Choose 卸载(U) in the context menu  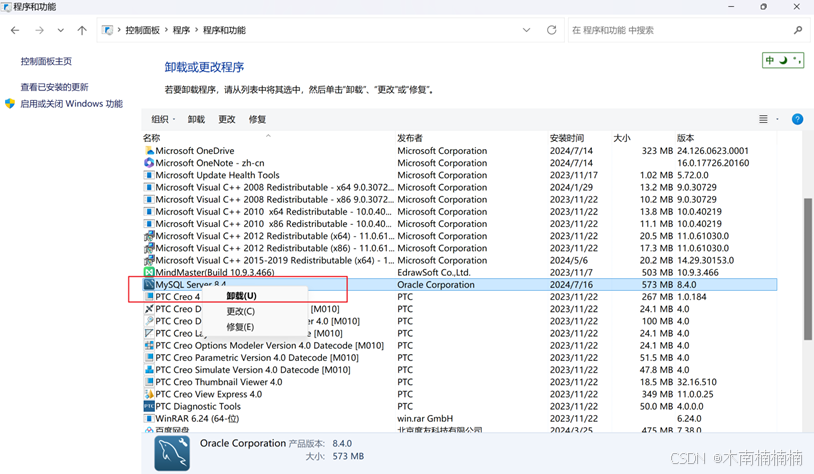pos(241,296)
